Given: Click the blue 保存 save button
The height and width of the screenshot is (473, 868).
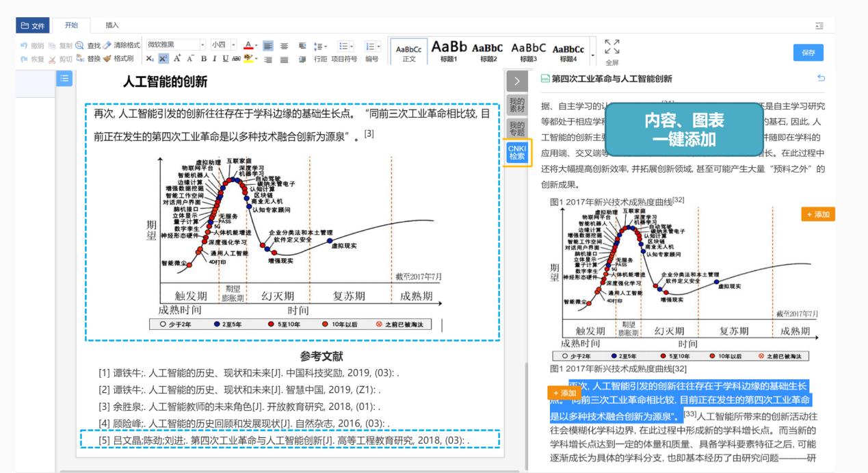Looking at the screenshot, I should click(807, 53).
